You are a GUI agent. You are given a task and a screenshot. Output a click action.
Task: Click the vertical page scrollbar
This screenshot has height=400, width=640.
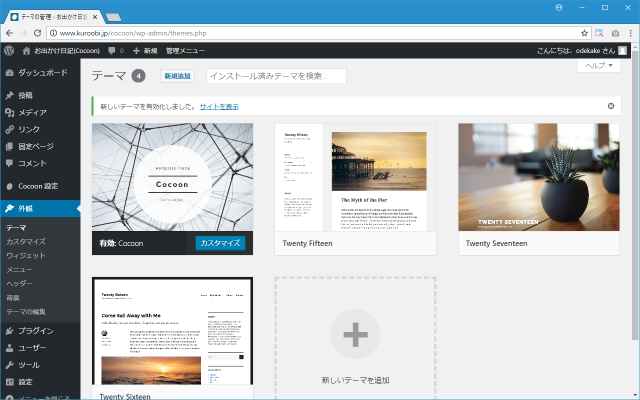(x=635, y=193)
